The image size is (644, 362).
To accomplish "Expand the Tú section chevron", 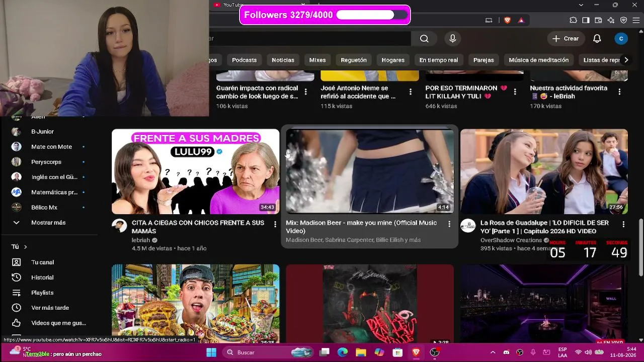I will pyautogui.click(x=25, y=247).
